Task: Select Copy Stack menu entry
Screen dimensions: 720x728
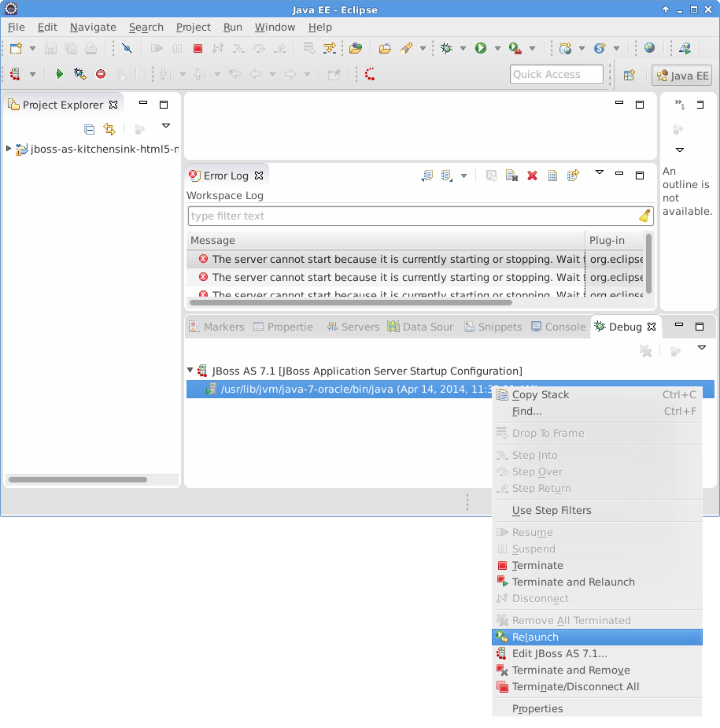Action: pos(597,394)
